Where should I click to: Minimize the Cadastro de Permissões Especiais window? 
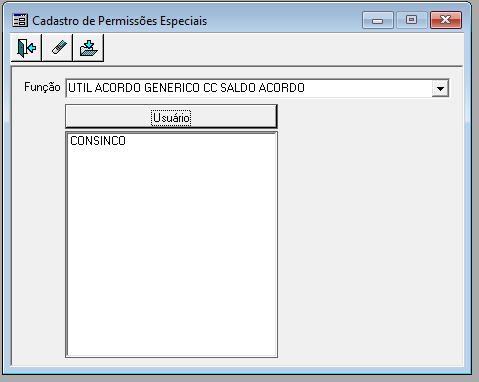click(x=378, y=20)
